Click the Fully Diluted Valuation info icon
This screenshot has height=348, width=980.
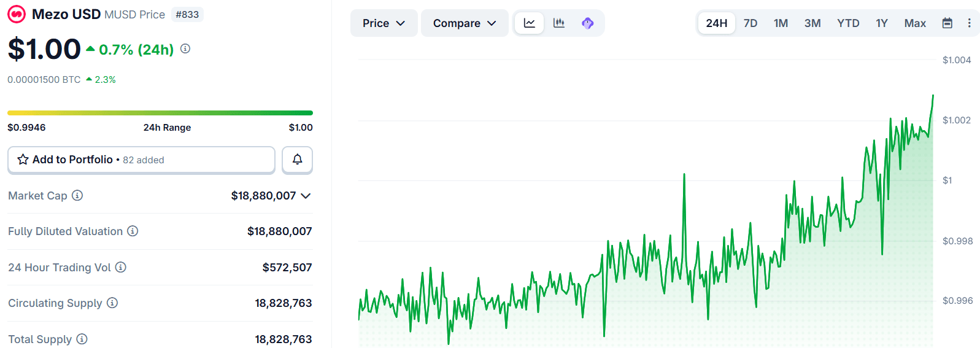[133, 231]
